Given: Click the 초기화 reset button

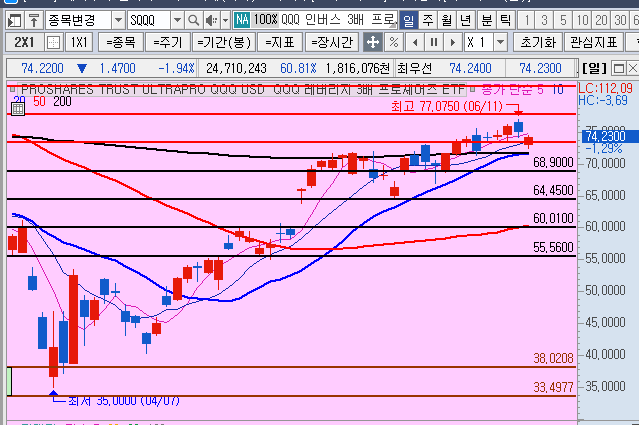Looking at the screenshot, I should [537, 42].
